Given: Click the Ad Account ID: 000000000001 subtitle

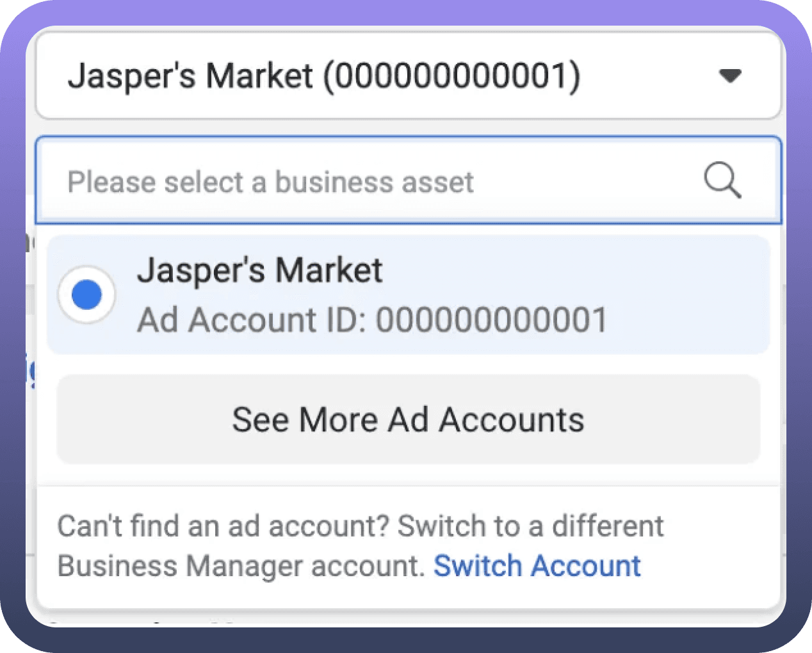Looking at the screenshot, I should pos(372,320).
